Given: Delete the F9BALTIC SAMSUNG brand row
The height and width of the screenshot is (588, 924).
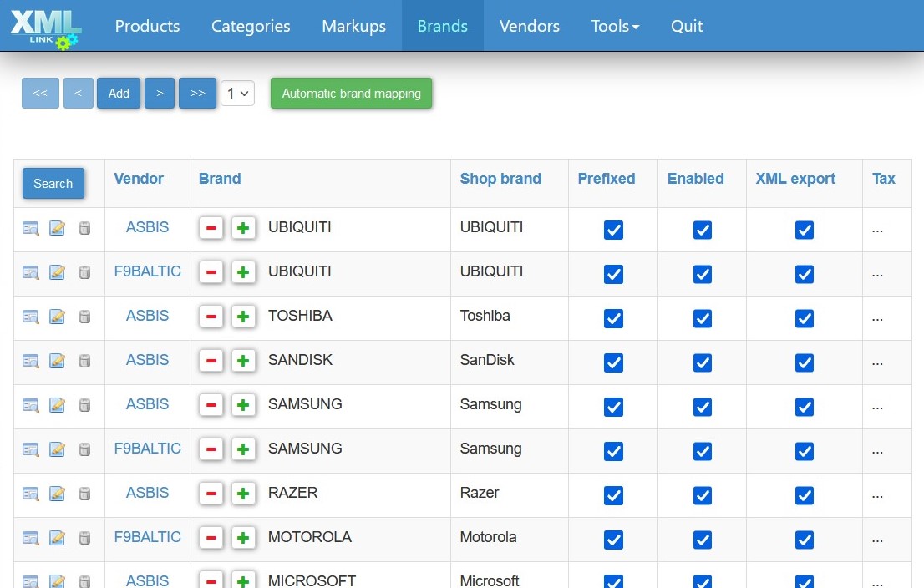Looking at the screenshot, I should pos(85,449).
